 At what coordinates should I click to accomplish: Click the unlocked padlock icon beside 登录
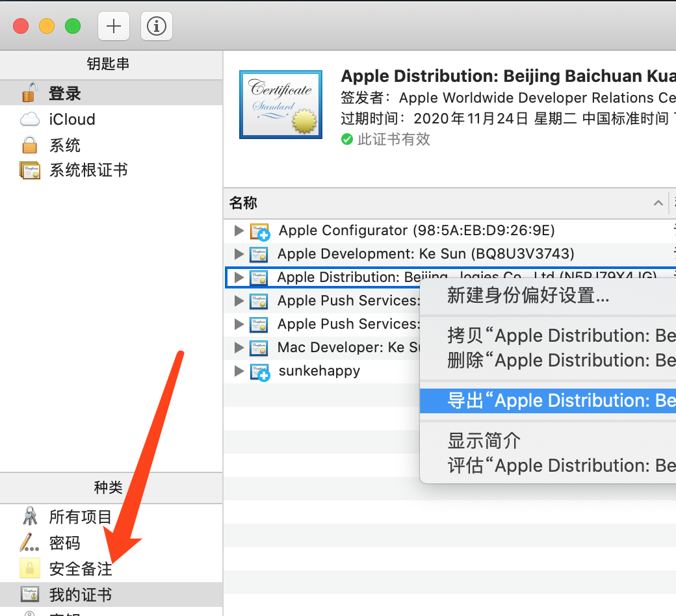click(x=30, y=93)
